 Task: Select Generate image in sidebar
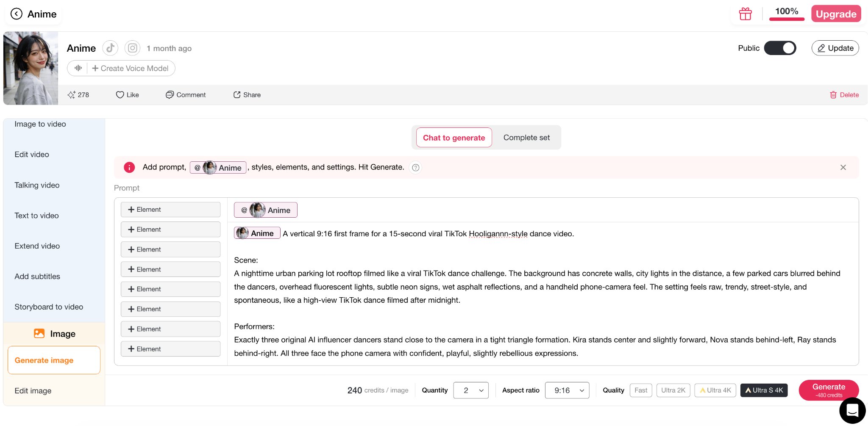coord(54,360)
